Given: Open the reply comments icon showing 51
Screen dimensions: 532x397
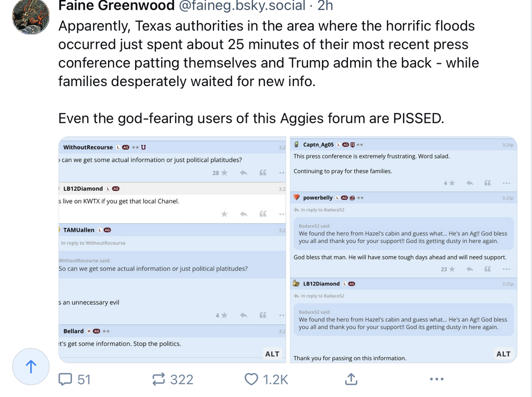Looking at the screenshot, I should [74, 379].
